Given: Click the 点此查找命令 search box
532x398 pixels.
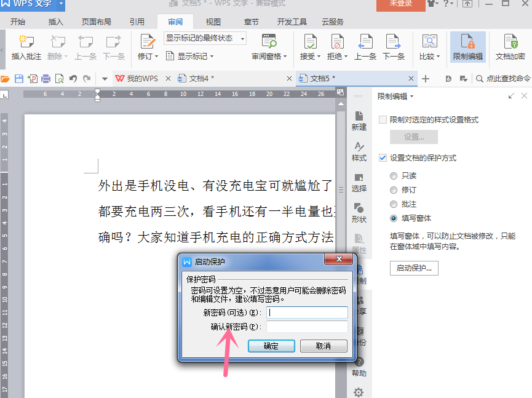Looking at the screenshot, I should 504,79.
